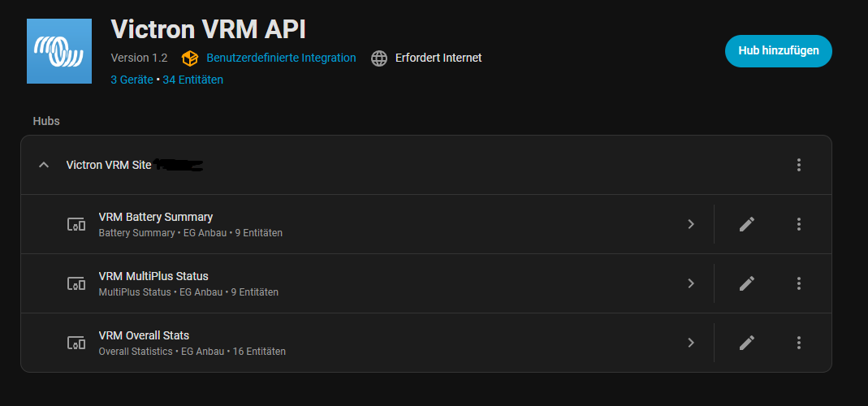Click the Victron VRM logo image
This screenshot has width=868, height=406.
(59, 51)
